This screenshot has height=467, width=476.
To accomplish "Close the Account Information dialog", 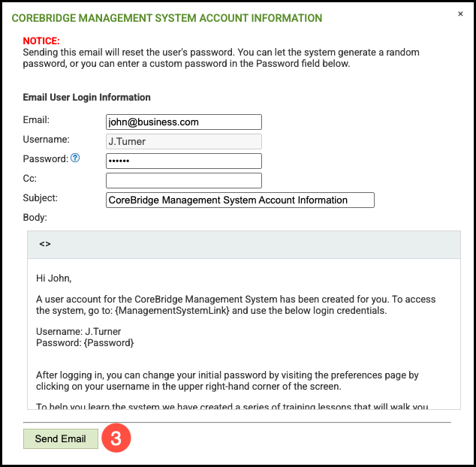I will (x=460, y=14).
